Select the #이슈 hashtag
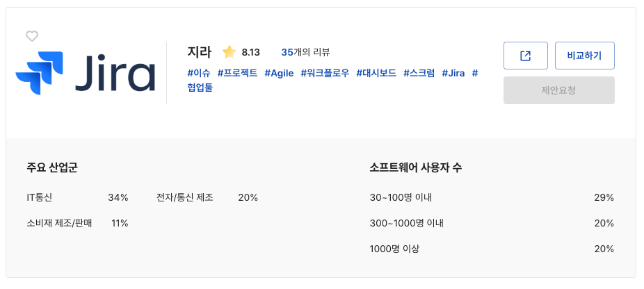Viewport: 644px width, 289px height. [x=199, y=73]
